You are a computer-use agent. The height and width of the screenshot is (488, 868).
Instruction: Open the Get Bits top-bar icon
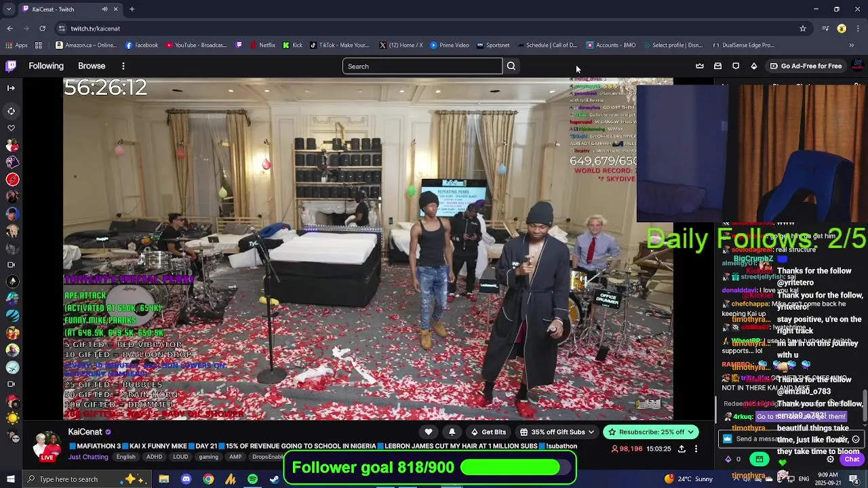click(753, 66)
